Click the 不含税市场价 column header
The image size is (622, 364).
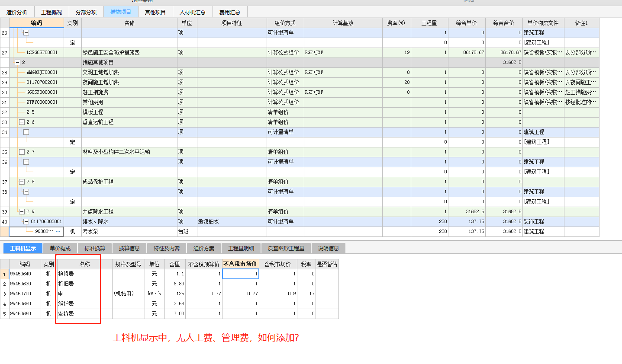(240, 264)
